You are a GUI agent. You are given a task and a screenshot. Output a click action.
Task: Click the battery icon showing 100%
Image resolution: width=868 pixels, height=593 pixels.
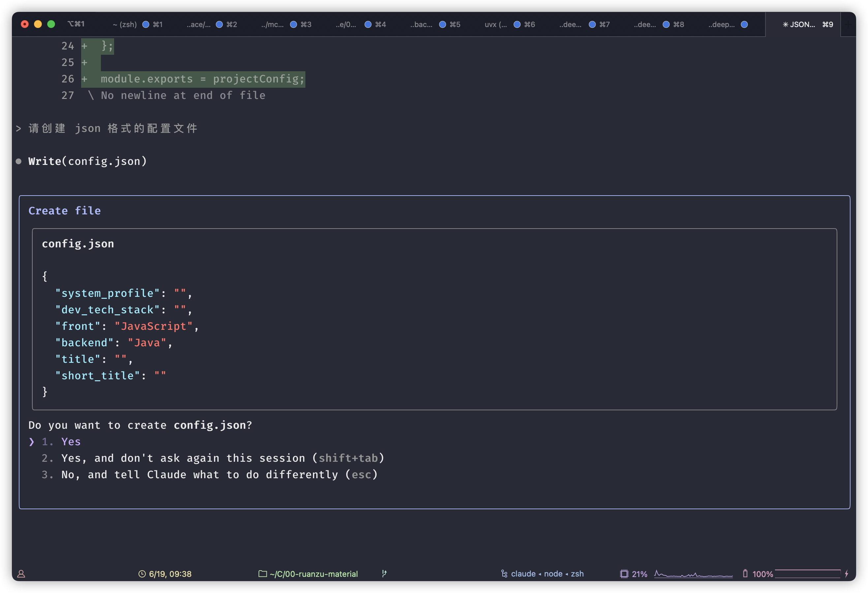(745, 574)
